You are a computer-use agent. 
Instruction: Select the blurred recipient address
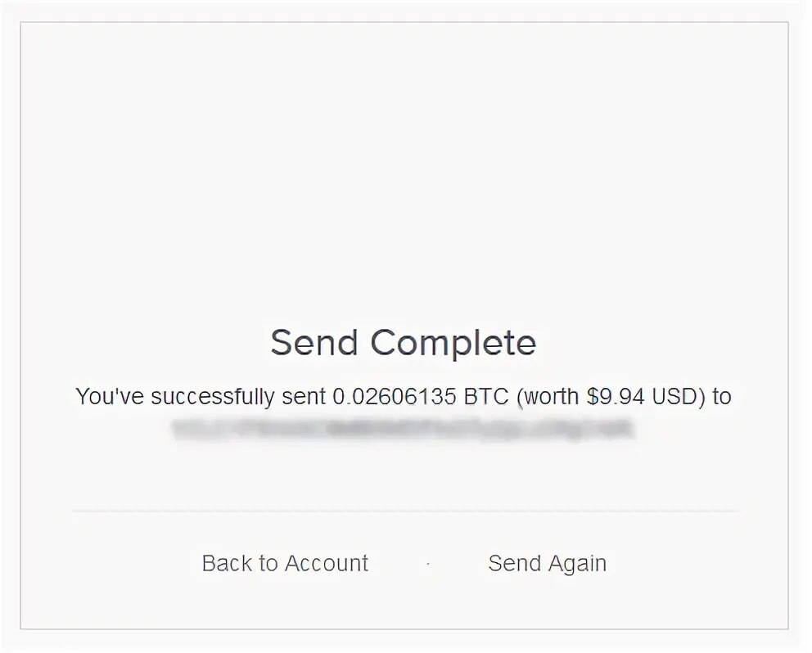403,430
